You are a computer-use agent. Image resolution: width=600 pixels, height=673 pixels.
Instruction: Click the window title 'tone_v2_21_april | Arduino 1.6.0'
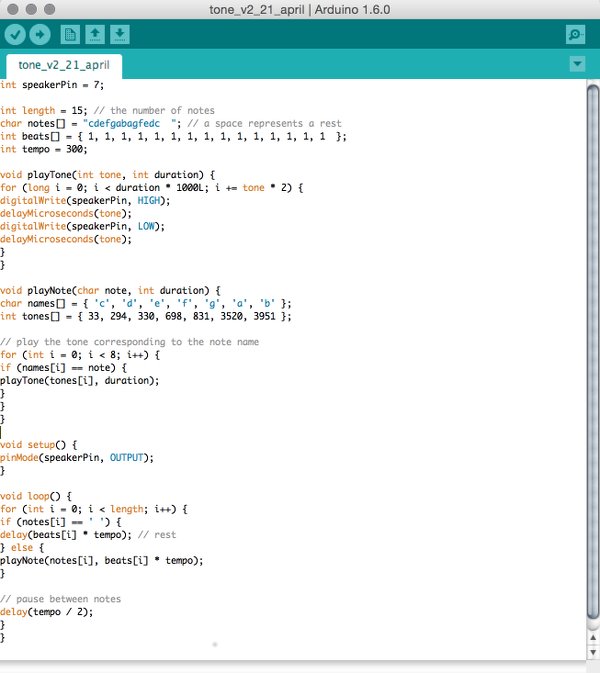point(300,9)
